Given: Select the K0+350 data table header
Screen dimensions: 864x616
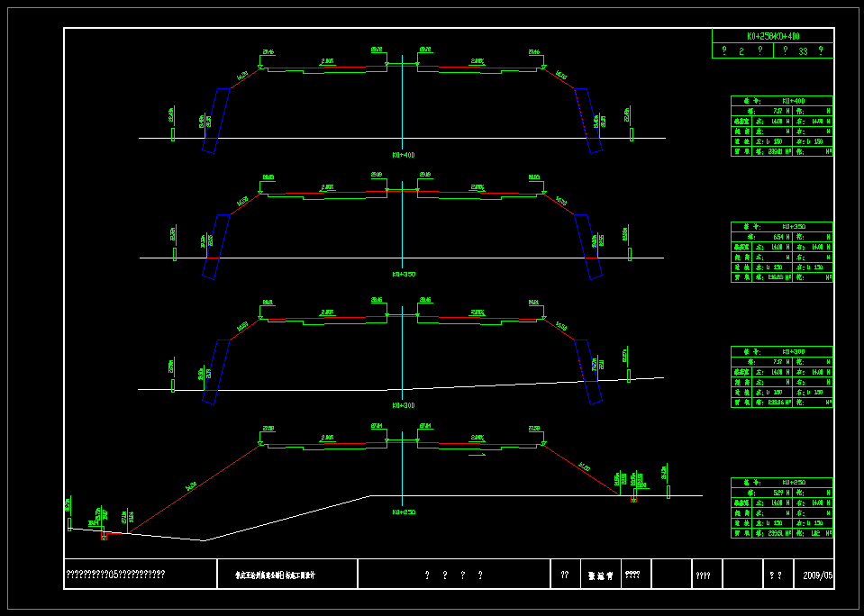Looking at the screenshot, I should pos(781,226).
